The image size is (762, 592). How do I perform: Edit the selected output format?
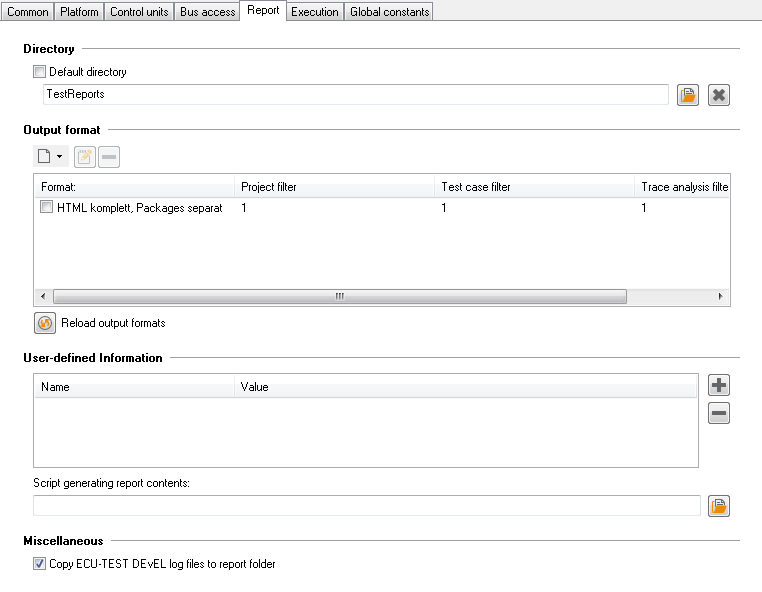point(85,157)
